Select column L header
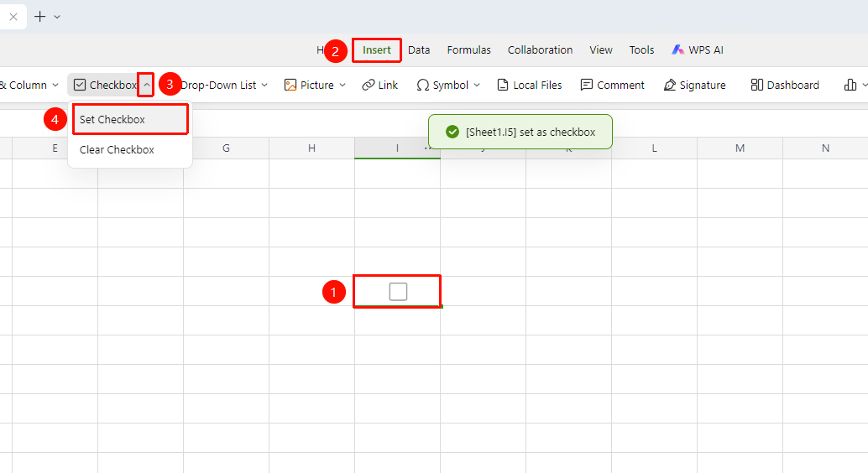 click(x=654, y=148)
